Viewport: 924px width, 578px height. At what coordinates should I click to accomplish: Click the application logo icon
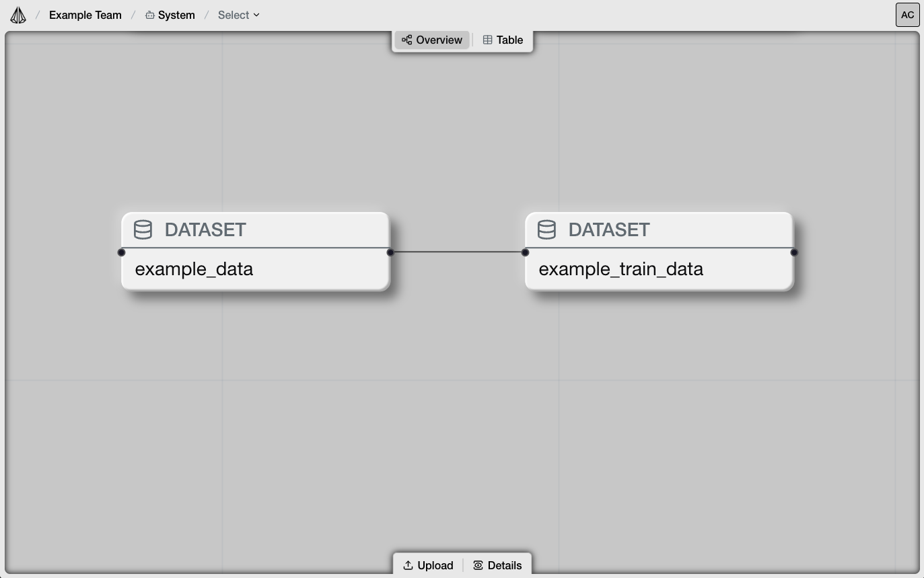click(x=17, y=14)
